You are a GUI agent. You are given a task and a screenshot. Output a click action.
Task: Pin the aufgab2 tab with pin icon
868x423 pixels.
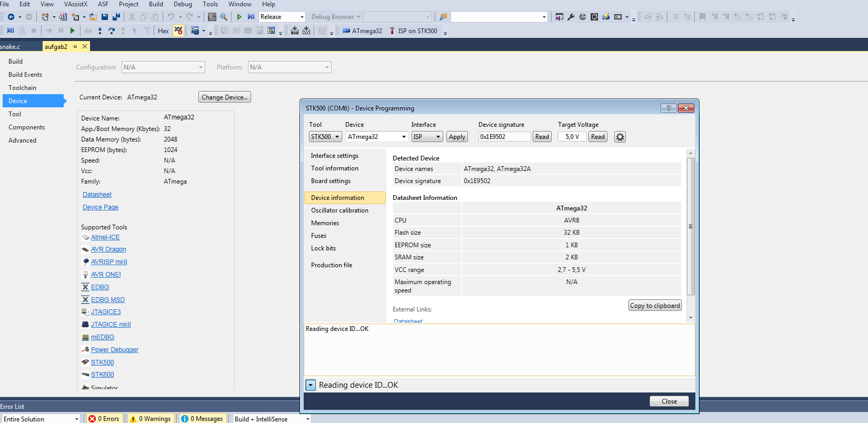(x=75, y=46)
